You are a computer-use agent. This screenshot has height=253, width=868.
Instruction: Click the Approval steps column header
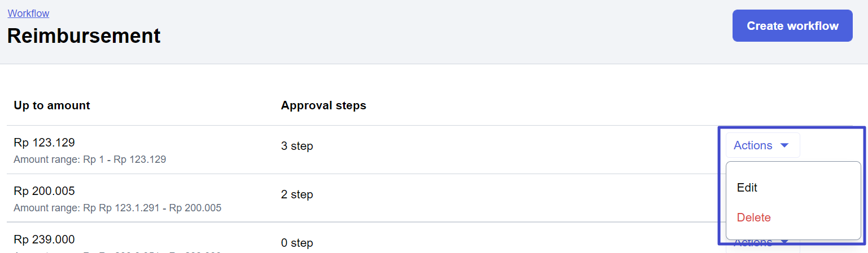pyautogui.click(x=323, y=105)
